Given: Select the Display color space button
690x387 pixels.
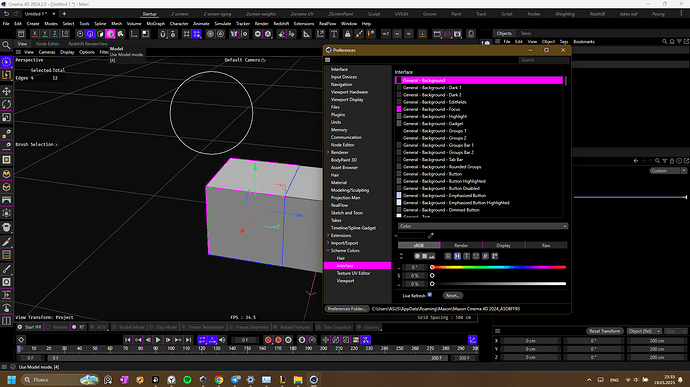Looking at the screenshot, I should [503, 245].
